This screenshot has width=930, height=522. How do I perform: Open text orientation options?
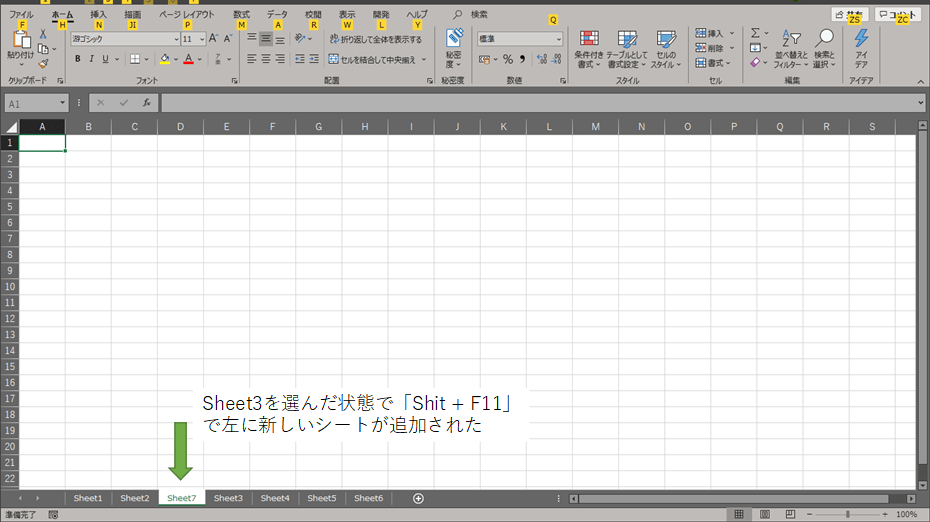[x=303, y=39]
